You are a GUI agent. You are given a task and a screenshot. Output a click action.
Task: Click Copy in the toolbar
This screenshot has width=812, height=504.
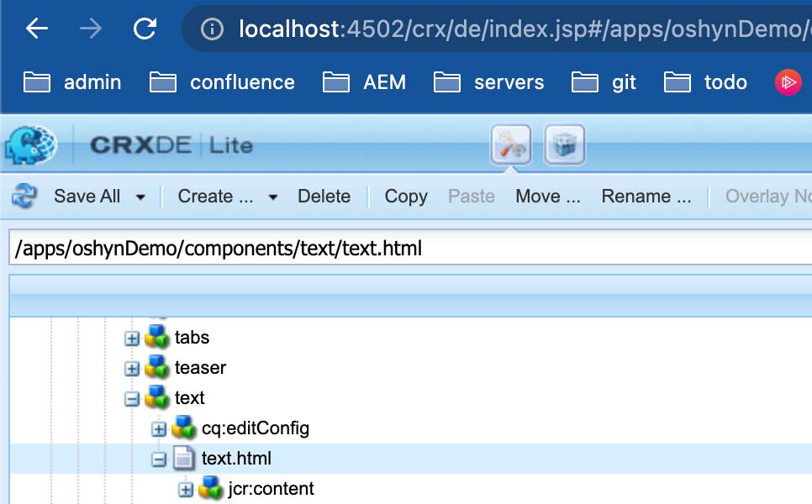coord(406,197)
